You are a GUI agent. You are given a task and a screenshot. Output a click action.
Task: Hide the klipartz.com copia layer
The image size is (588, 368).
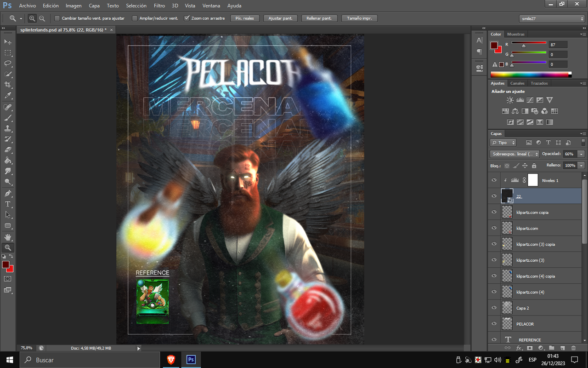click(x=494, y=212)
